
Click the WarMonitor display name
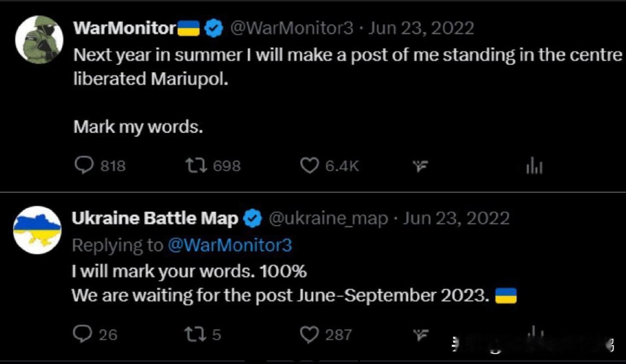124,28
